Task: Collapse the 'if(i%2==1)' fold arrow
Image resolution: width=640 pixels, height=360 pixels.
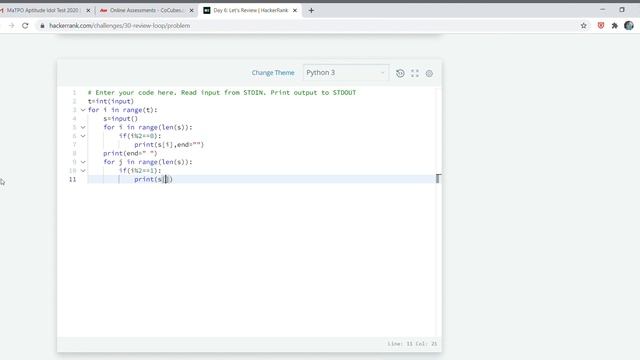Action: (83, 171)
